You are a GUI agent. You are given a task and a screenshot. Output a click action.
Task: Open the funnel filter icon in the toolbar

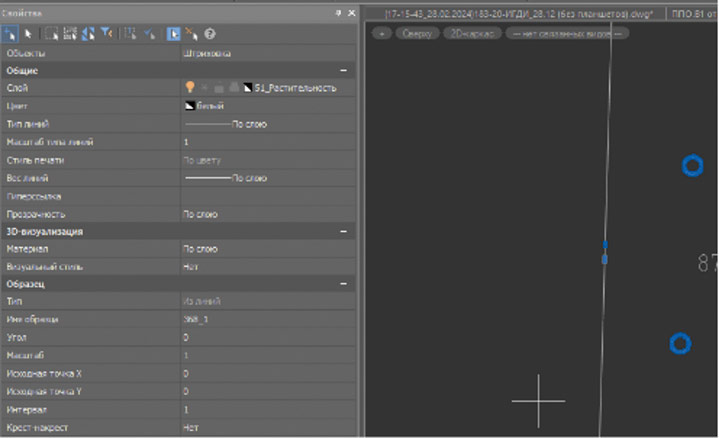[107, 33]
